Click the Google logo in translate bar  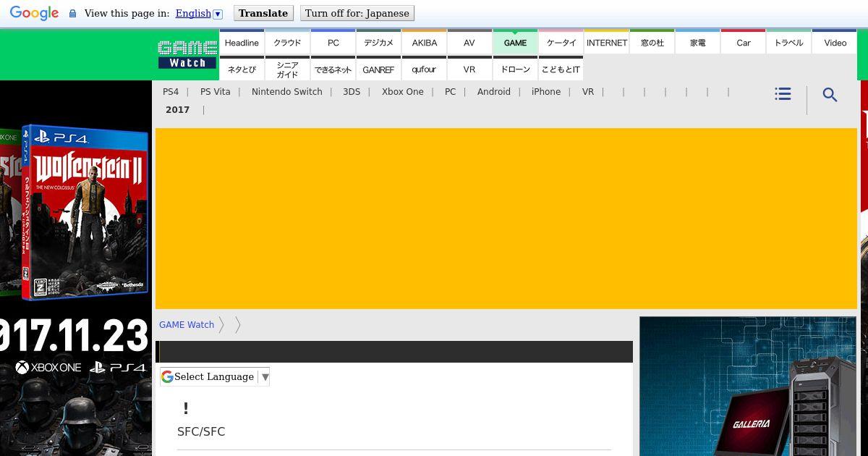click(34, 13)
